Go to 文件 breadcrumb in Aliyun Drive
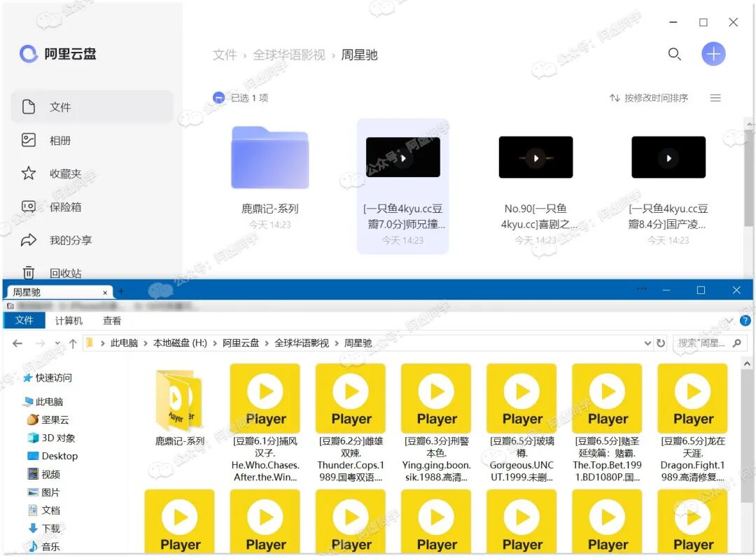The height and width of the screenshot is (556, 756). [x=225, y=55]
